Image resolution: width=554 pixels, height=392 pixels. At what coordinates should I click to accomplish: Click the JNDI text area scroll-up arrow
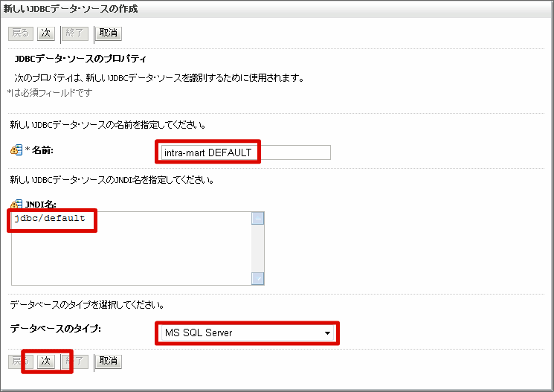[x=258, y=219]
